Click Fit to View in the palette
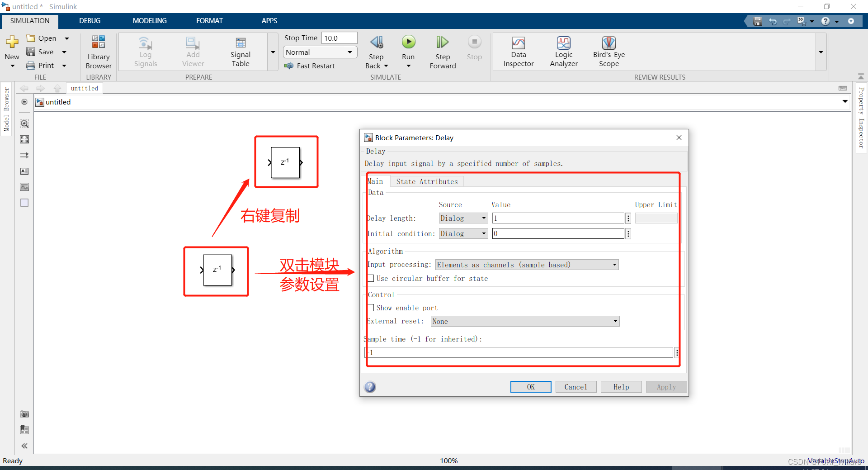The width and height of the screenshot is (868, 470). tap(24, 139)
